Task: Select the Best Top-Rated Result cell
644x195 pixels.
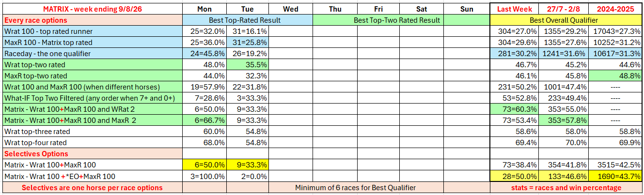Action: pyautogui.click(x=247, y=20)
